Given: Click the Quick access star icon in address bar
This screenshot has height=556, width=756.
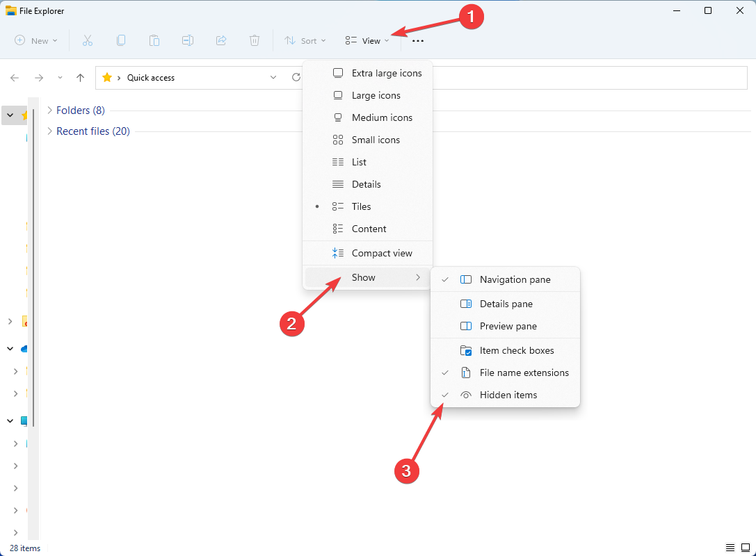Looking at the screenshot, I should coord(107,78).
